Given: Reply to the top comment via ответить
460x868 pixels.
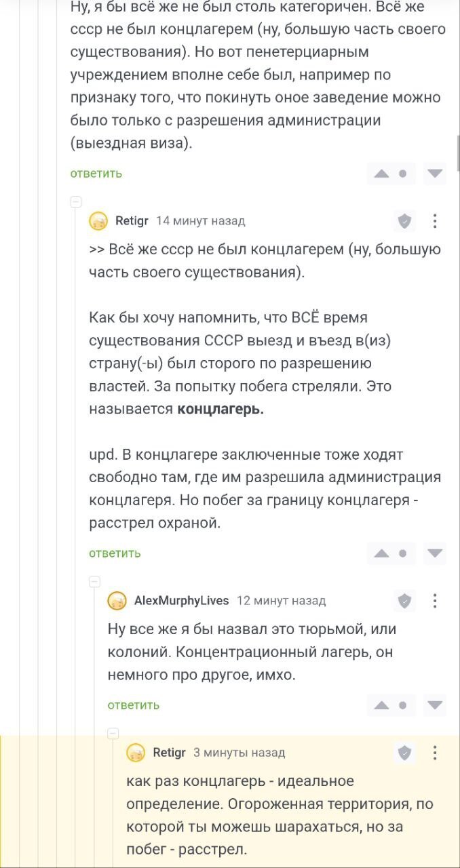Looking at the screenshot, I should tap(96, 174).
